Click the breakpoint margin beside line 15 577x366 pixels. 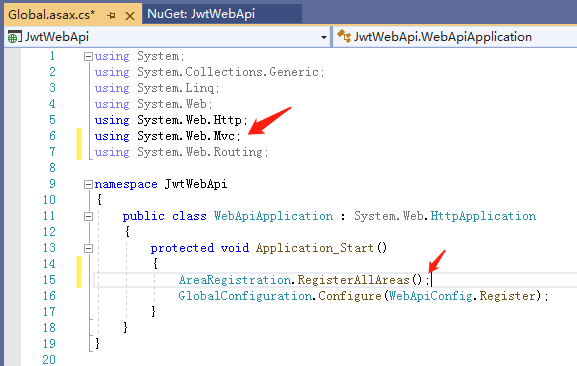(x=13, y=280)
